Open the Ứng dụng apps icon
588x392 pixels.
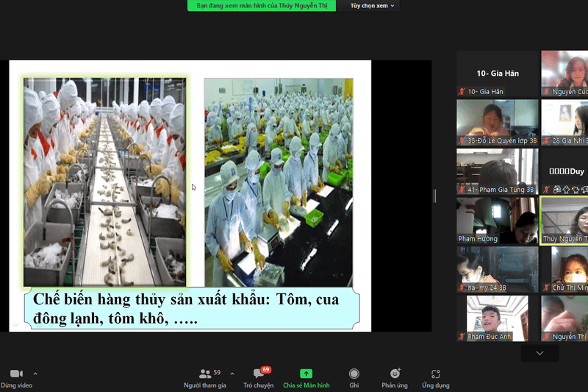435,374
